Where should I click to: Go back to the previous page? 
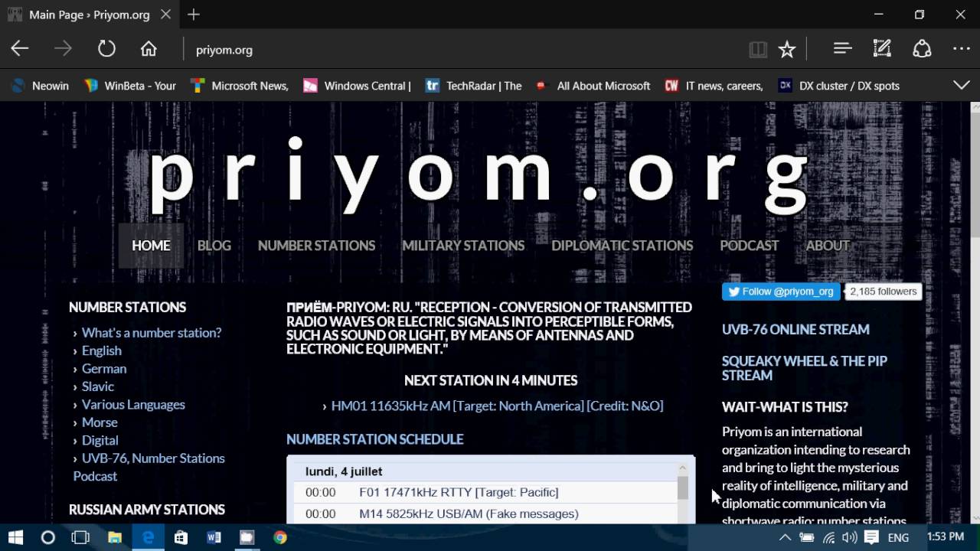click(20, 49)
